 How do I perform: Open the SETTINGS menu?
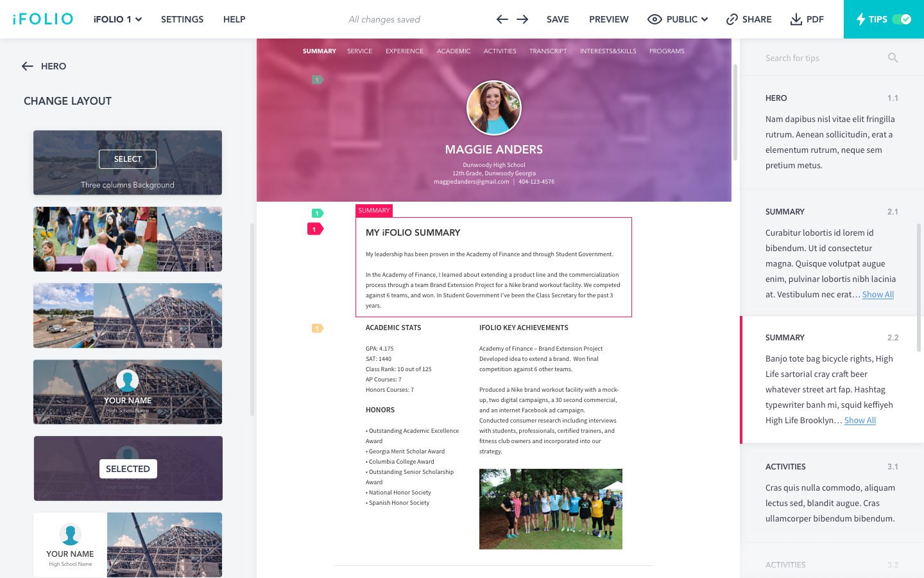tap(182, 19)
